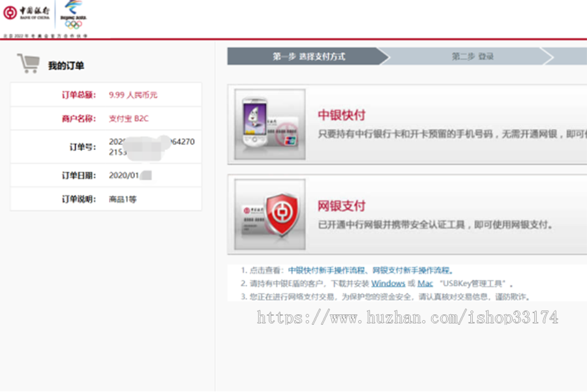The image size is (587, 392).
Task: Select the 网银支付 red shield image
Action: coord(269,215)
